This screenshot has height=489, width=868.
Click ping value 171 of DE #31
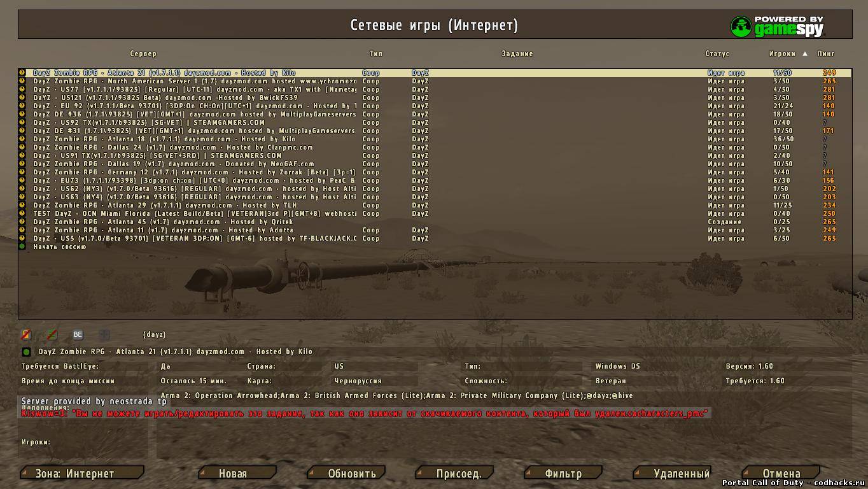(x=828, y=131)
